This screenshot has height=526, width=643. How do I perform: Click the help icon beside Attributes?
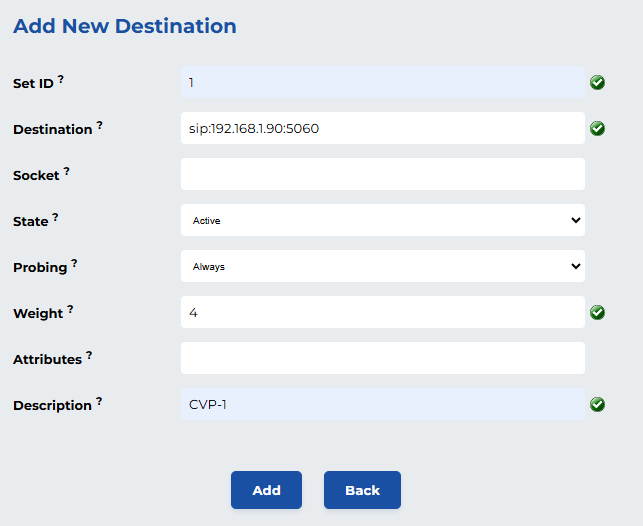[89, 355]
